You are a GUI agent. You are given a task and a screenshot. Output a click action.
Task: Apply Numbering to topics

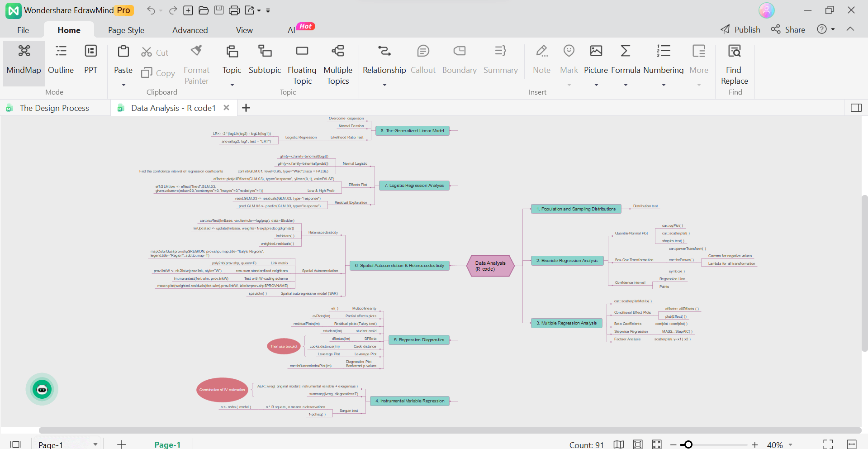tap(663, 59)
